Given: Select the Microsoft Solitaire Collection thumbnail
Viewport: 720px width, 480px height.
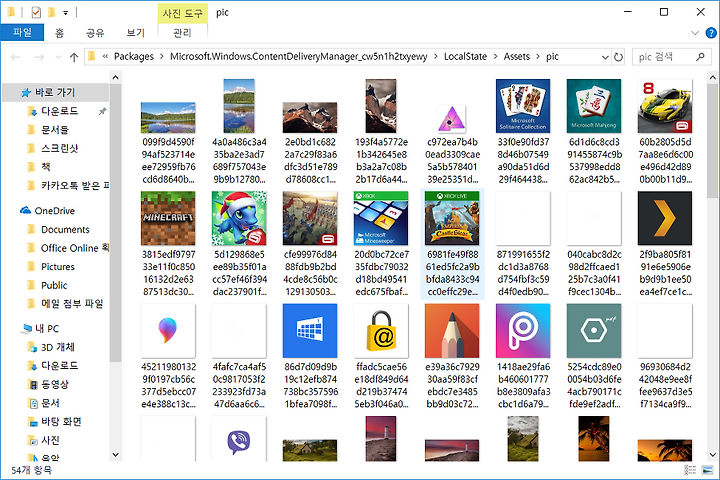Looking at the screenshot, I should 523,106.
